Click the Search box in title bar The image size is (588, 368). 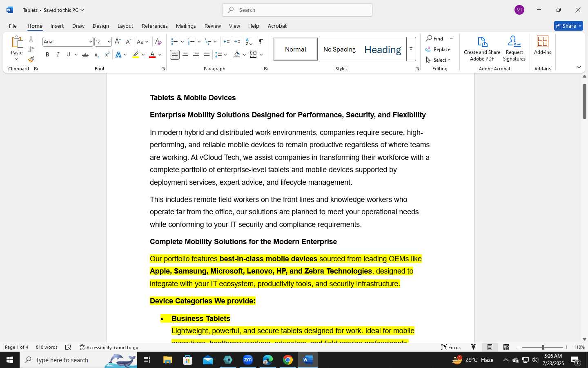(297, 10)
